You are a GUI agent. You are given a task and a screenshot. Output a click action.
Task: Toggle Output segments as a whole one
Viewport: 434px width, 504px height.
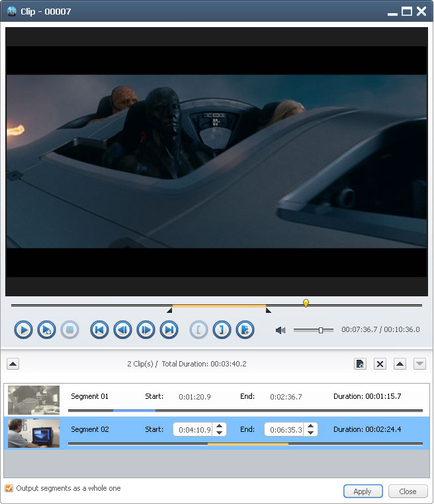(x=9, y=488)
